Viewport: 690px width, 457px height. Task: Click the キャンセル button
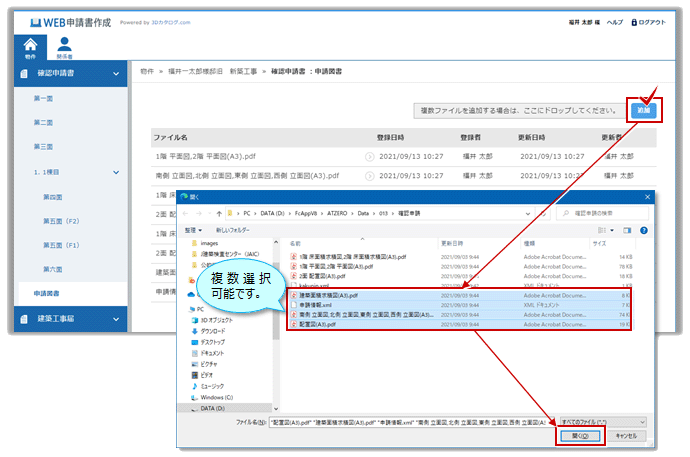pos(625,437)
